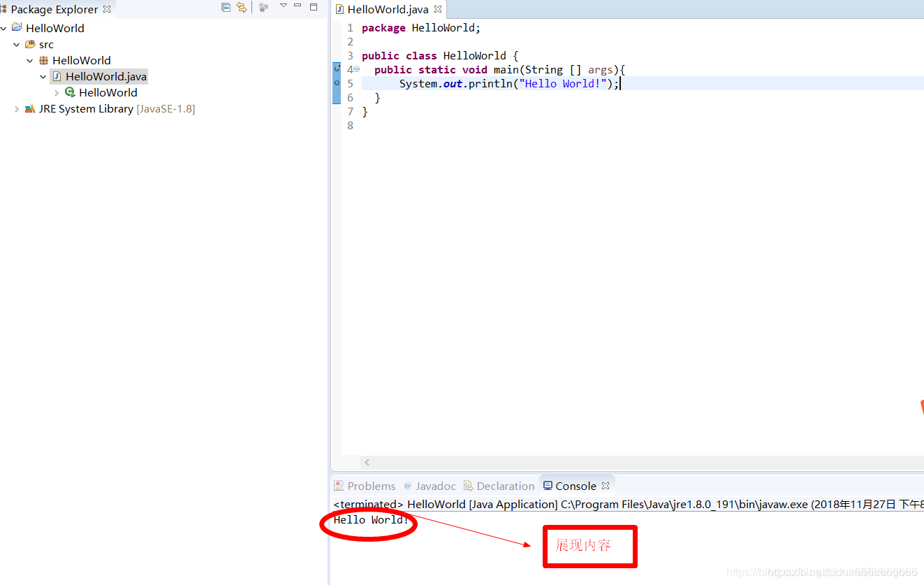Click in the System.out.println statement

[x=509, y=84]
